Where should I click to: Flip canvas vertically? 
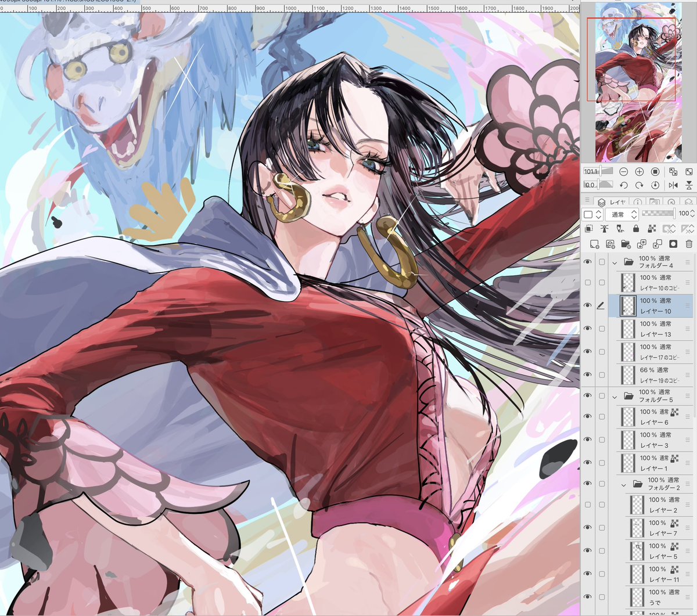tap(689, 185)
